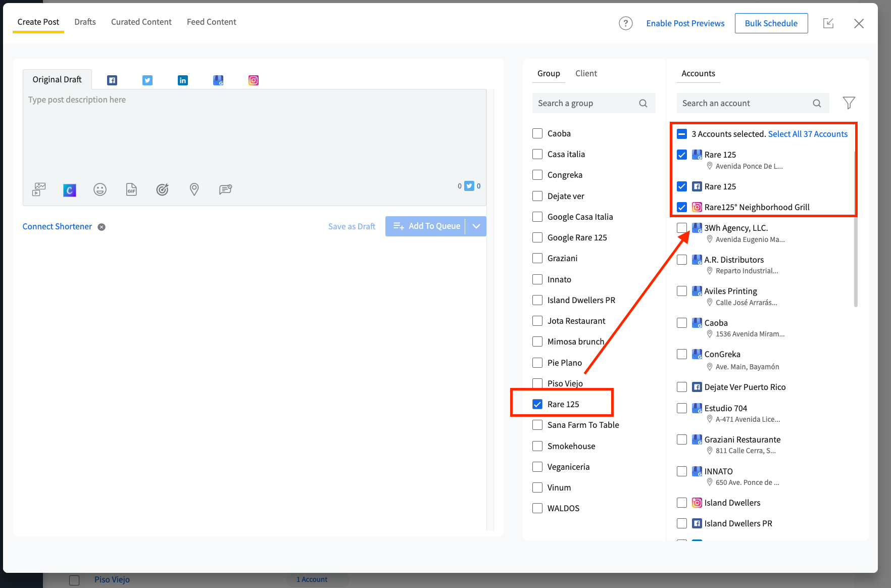Expand the Add To Queue dropdown arrow
The height and width of the screenshot is (588, 891).
tap(476, 226)
